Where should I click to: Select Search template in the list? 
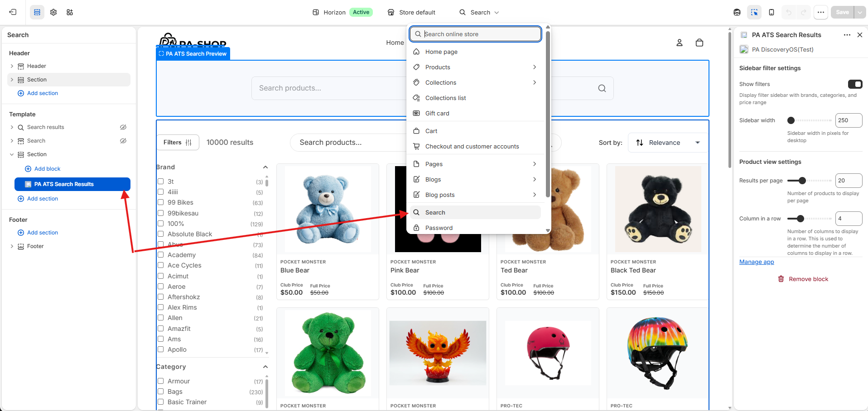[x=475, y=212]
